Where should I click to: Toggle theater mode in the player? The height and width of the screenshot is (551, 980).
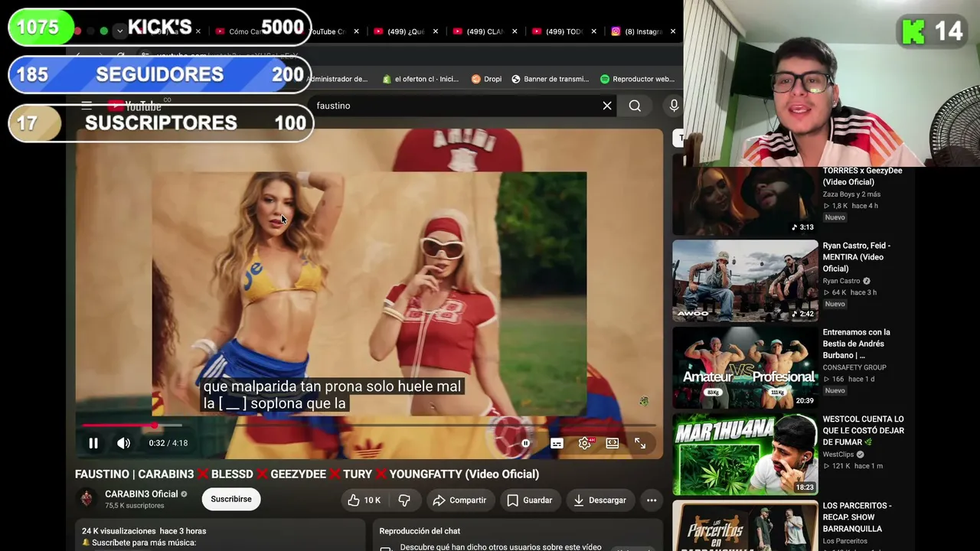tap(612, 443)
